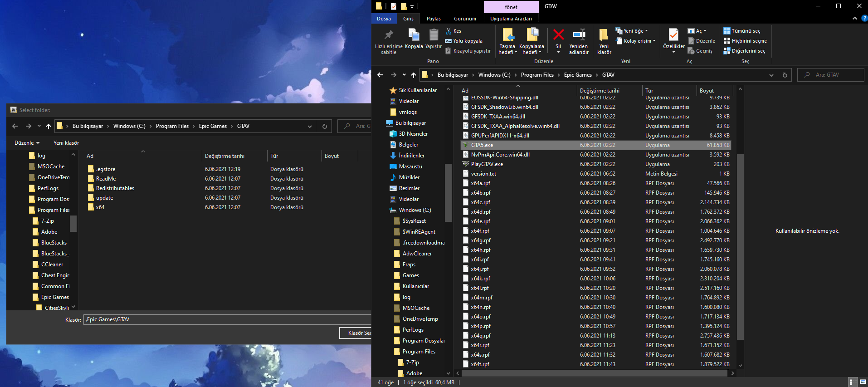Copy file path via Yolu kopyala
The height and width of the screenshot is (387, 868).
[464, 41]
